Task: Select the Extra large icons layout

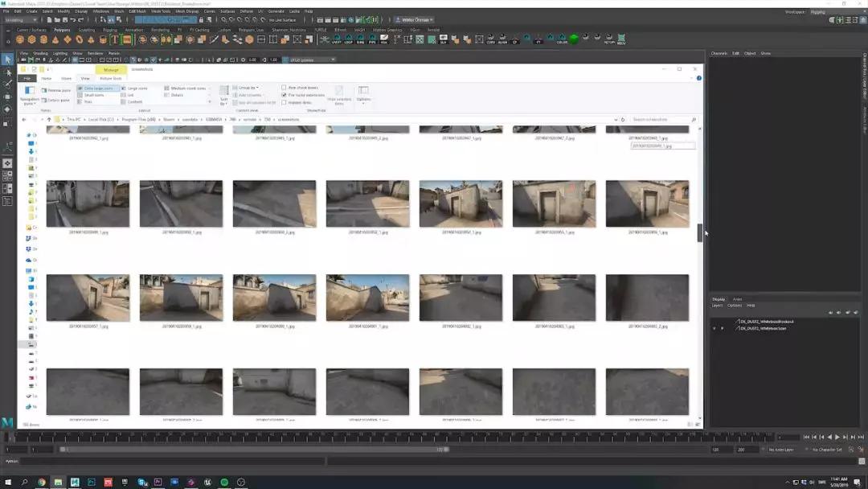Action: (x=97, y=88)
